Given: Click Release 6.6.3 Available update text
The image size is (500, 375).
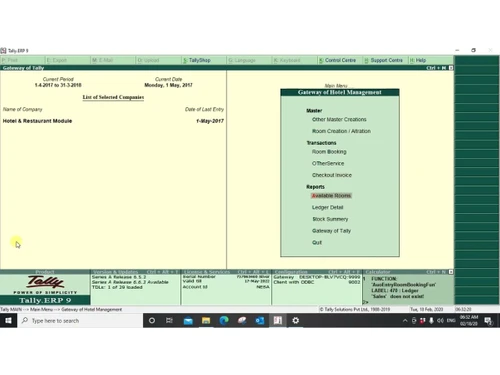Looking at the screenshot, I should pyautogui.click(x=130, y=282).
